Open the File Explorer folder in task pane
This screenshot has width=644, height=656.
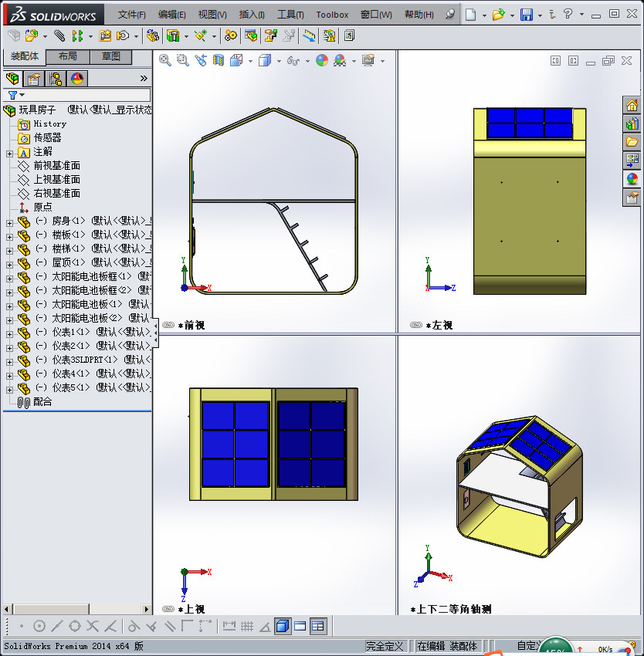632,142
